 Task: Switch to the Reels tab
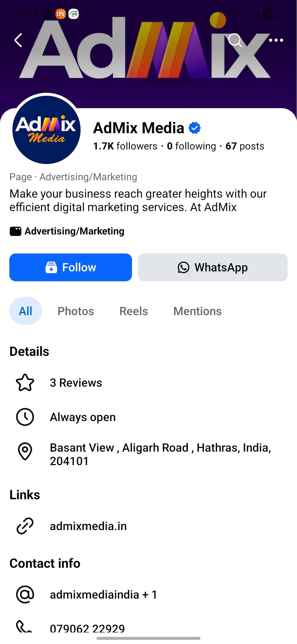tap(134, 311)
